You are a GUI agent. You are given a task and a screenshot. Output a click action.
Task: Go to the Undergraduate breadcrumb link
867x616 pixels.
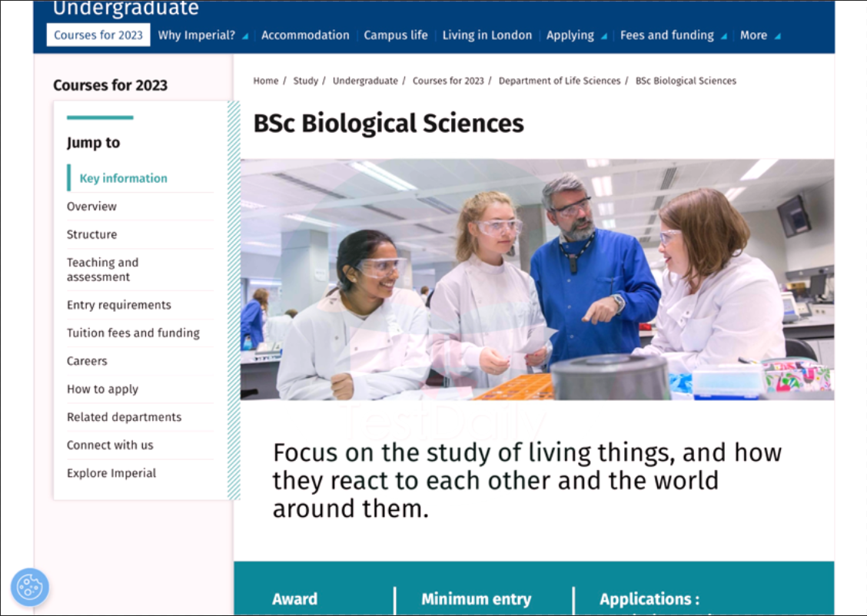coord(365,81)
